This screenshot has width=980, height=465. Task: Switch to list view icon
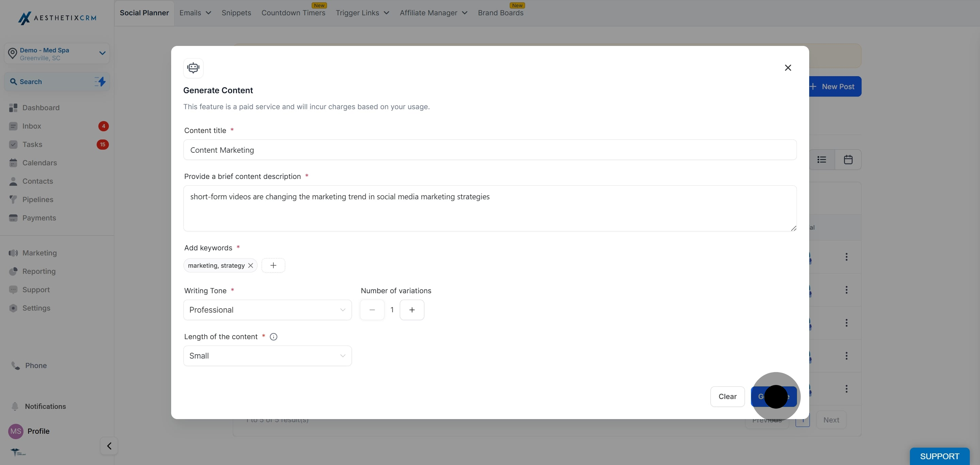click(822, 160)
